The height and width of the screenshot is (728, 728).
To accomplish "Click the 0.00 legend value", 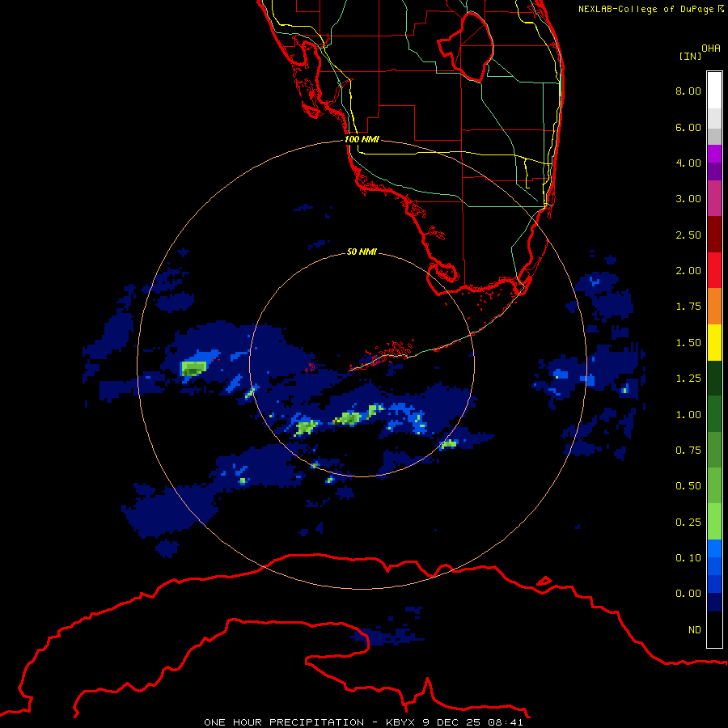I will click(x=688, y=594).
